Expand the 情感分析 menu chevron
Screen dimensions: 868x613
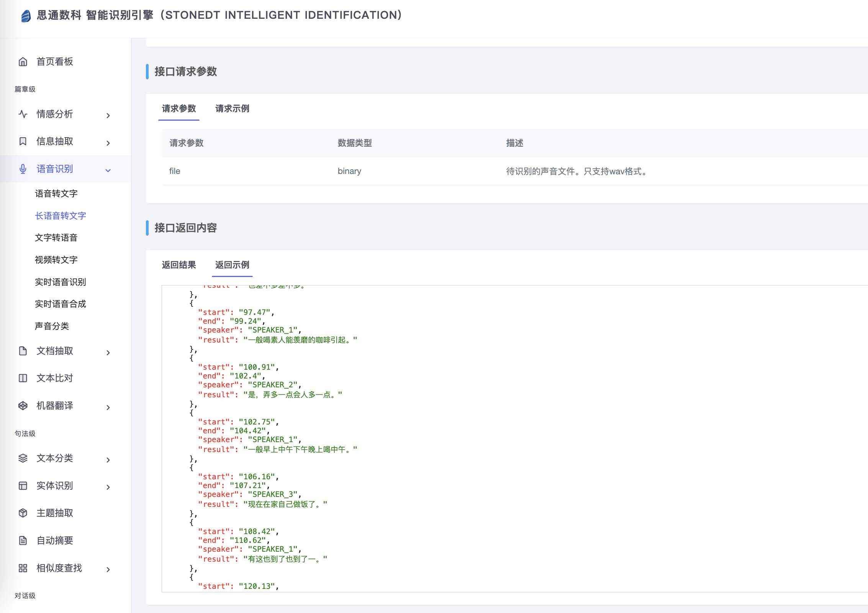[108, 115]
